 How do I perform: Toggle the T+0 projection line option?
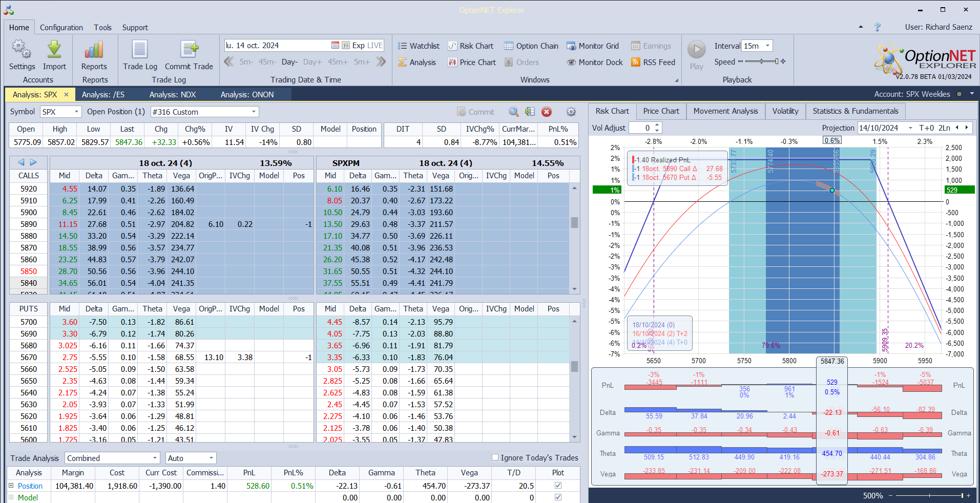[x=926, y=128]
